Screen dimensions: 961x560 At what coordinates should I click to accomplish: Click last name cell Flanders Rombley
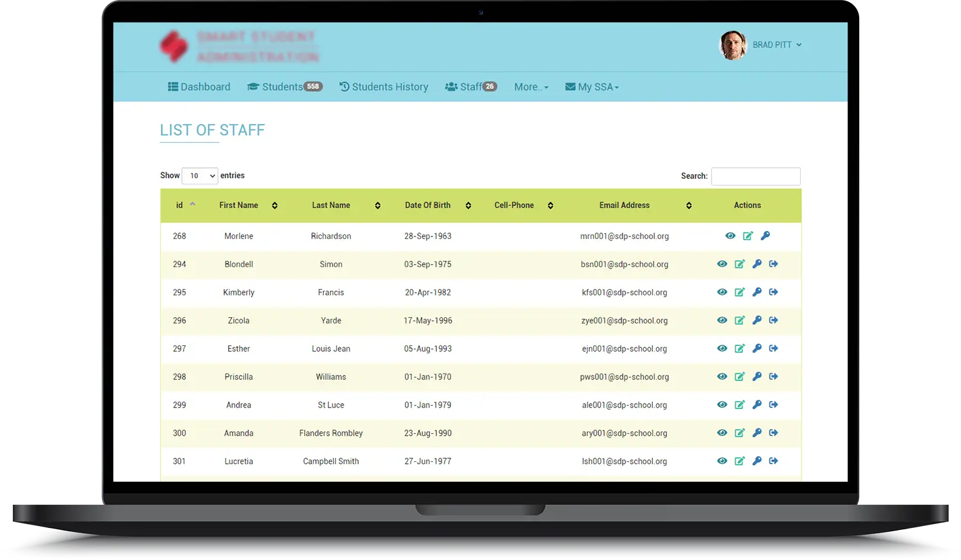pos(331,434)
